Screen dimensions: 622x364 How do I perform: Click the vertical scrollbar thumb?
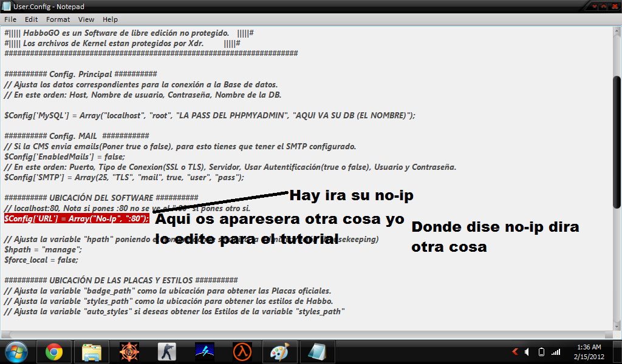[x=617, y=141]
